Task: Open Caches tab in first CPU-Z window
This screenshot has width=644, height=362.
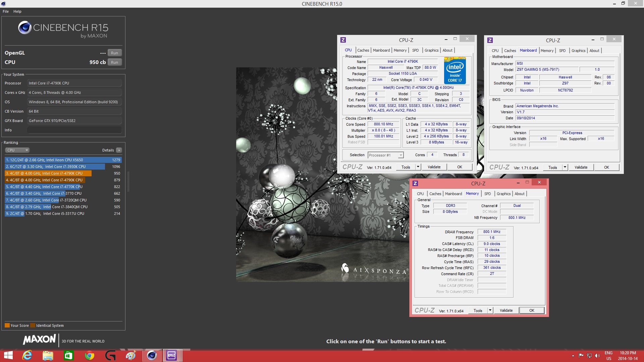Action: [x=363, y=50]
